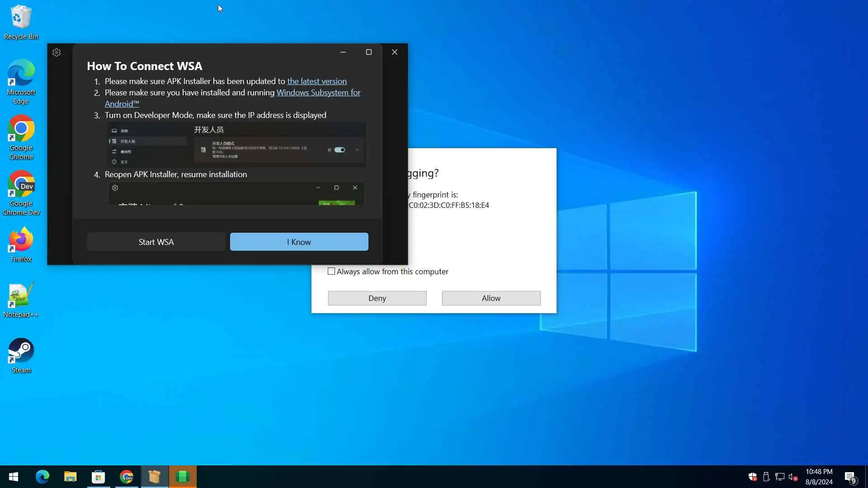This screenshot has height=488, width=868.
Task: Open File Explorer from taskbar
Action: [70, 477]
